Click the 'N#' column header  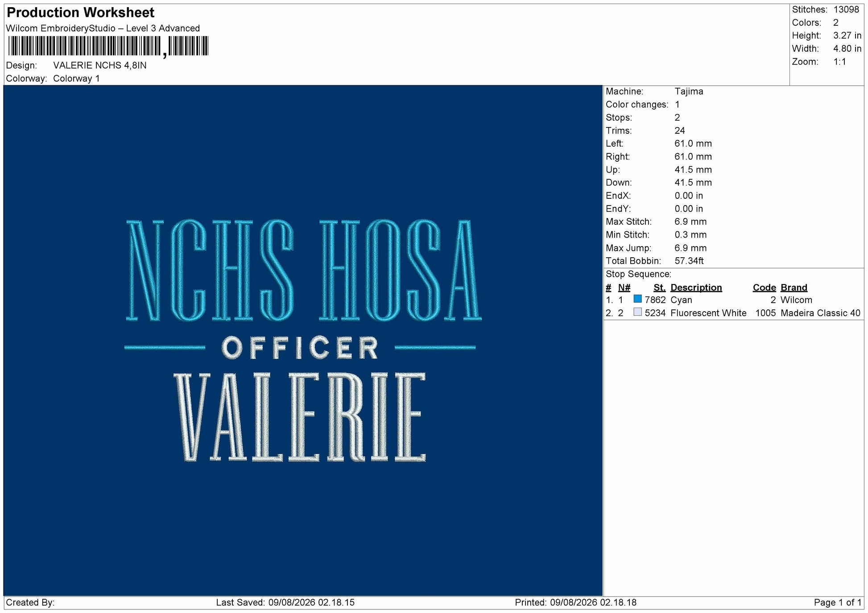point(624,288)
